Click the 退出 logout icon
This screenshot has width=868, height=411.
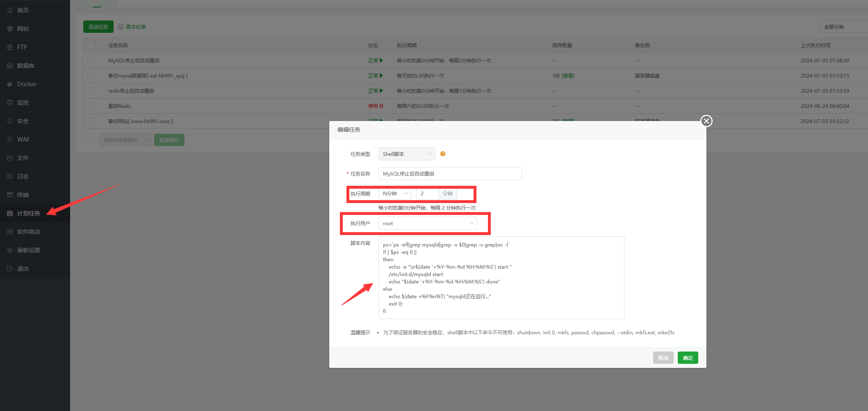pos(22,268)
